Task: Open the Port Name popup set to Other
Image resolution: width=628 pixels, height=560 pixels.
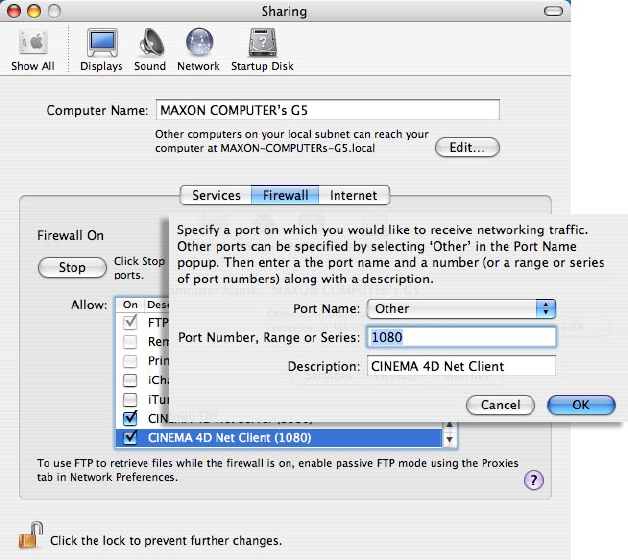Action: click(x=461, y=309)
